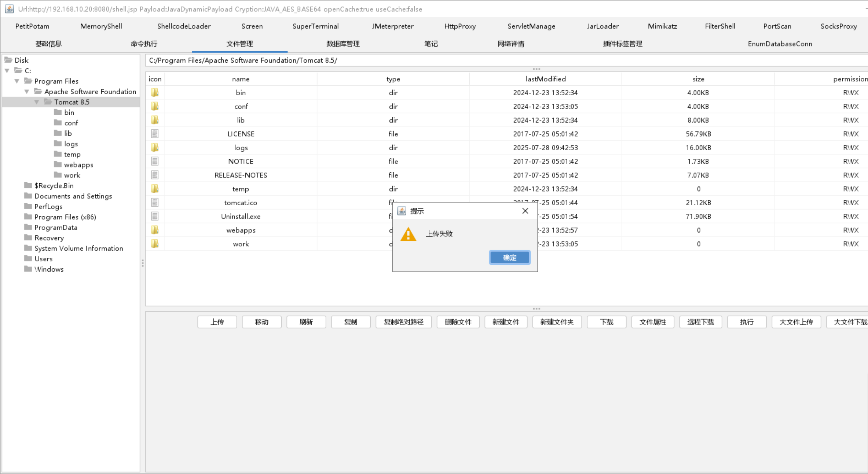Open the MemoryShell plugin tab
This screenshot has width=868, height=474.
coord(101,26)
